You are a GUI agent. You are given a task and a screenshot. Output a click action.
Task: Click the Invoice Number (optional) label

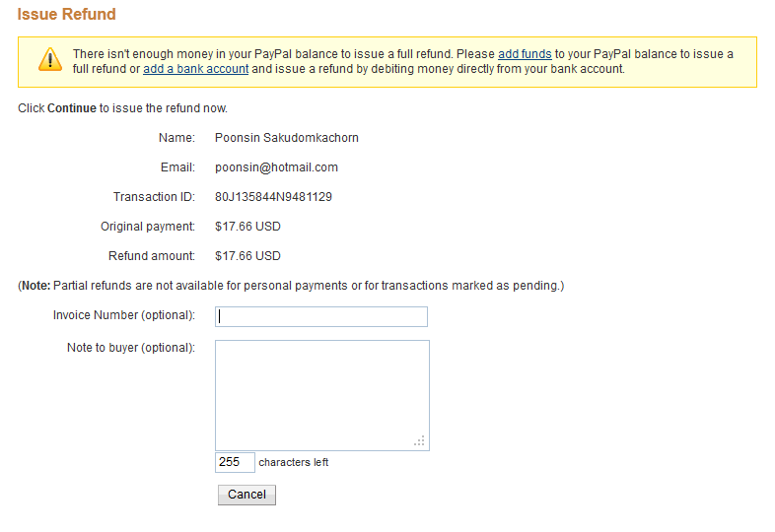click(124, 315)
